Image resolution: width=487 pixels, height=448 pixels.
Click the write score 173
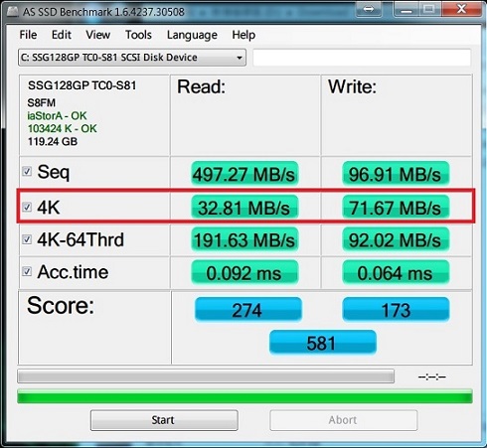click(396, 310)
